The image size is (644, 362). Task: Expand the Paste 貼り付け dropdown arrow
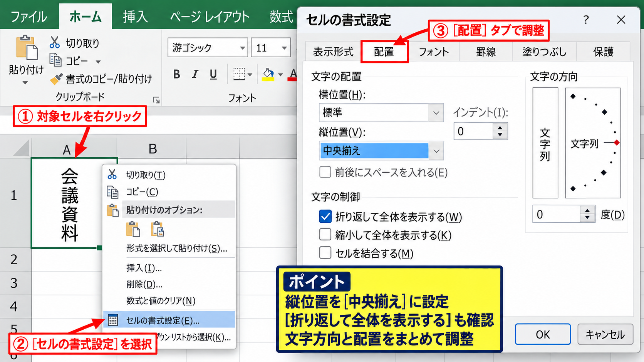[x=25, y=83]
